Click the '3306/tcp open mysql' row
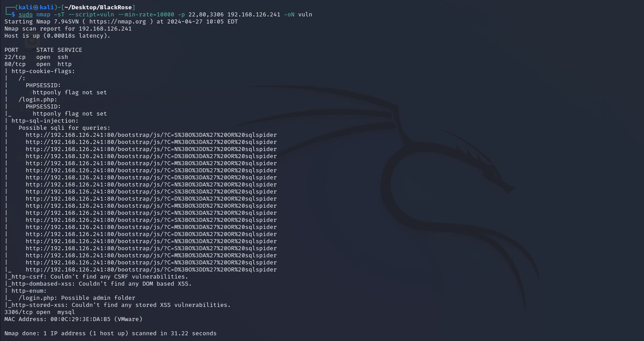 click(x=40, y=312)
